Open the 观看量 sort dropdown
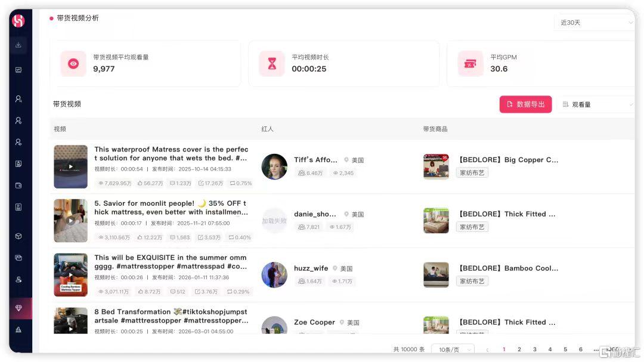Screen dimensions: 644x362 coord(596,104)
